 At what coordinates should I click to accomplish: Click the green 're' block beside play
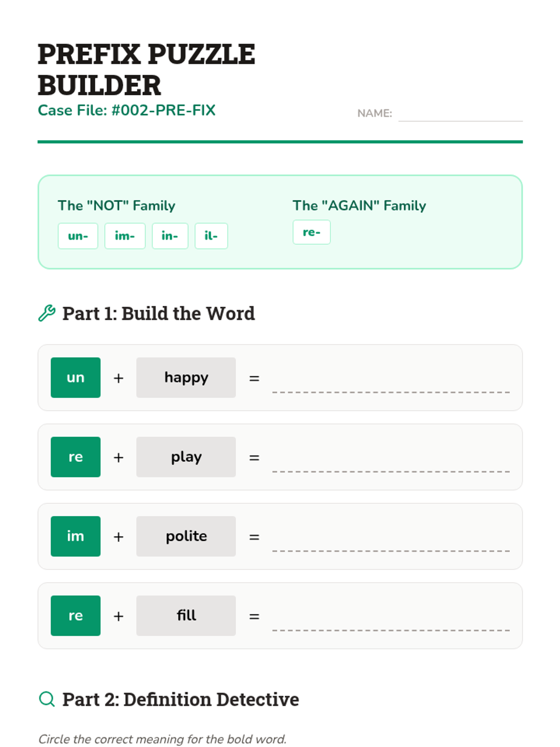click(x=76, y=457)
